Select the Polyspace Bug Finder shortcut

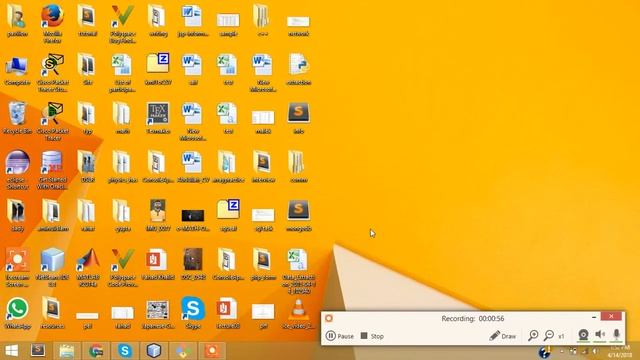pyautogui.click(x=122, y=23)
